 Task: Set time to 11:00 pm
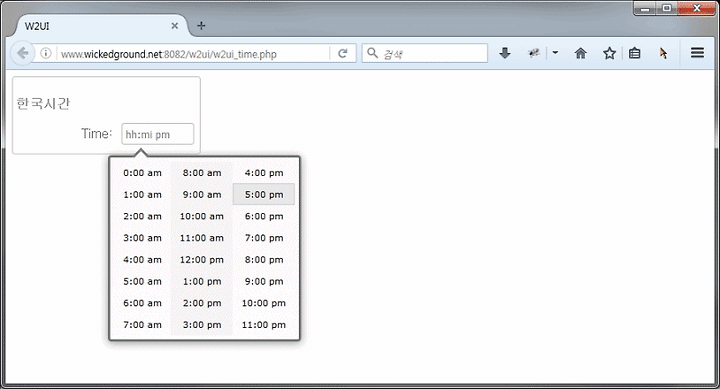tap(264, 324)
